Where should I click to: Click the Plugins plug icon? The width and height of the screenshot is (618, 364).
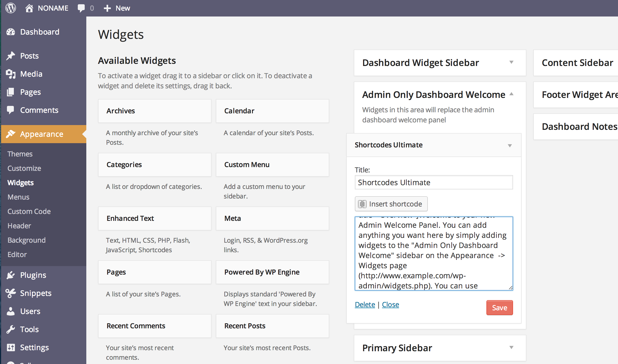(11, 275)
